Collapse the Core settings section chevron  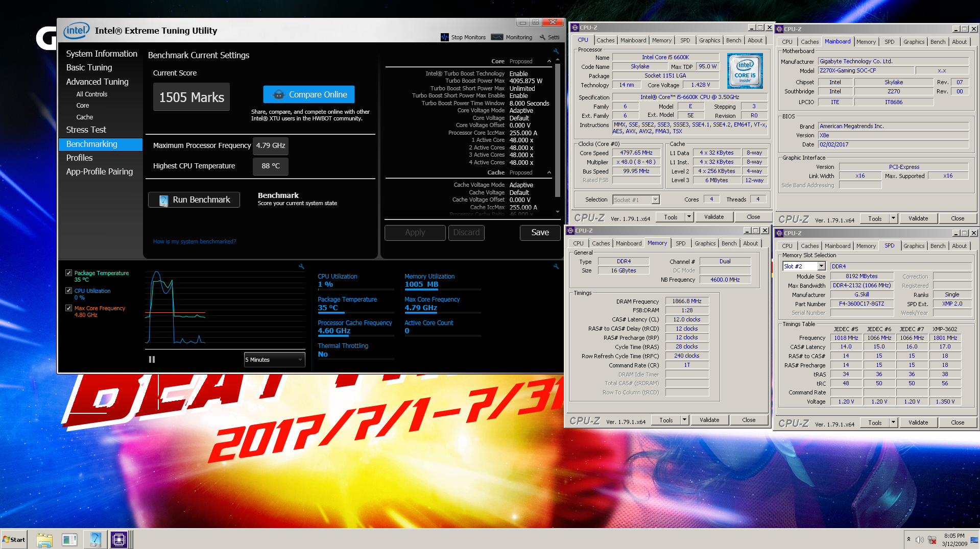(549, 61)
